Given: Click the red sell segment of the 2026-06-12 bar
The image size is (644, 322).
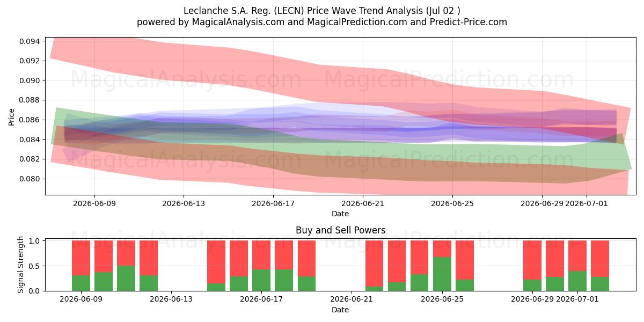Looking at the screenshot, I should pos(149,258).
